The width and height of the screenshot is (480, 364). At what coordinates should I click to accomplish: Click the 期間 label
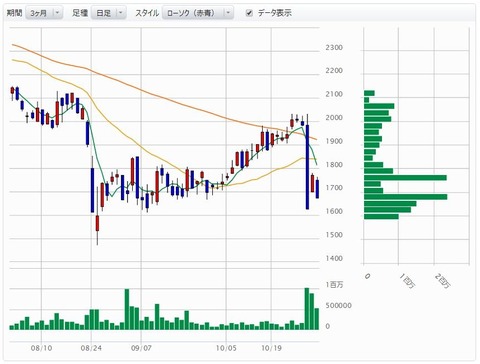pos(14,13)
